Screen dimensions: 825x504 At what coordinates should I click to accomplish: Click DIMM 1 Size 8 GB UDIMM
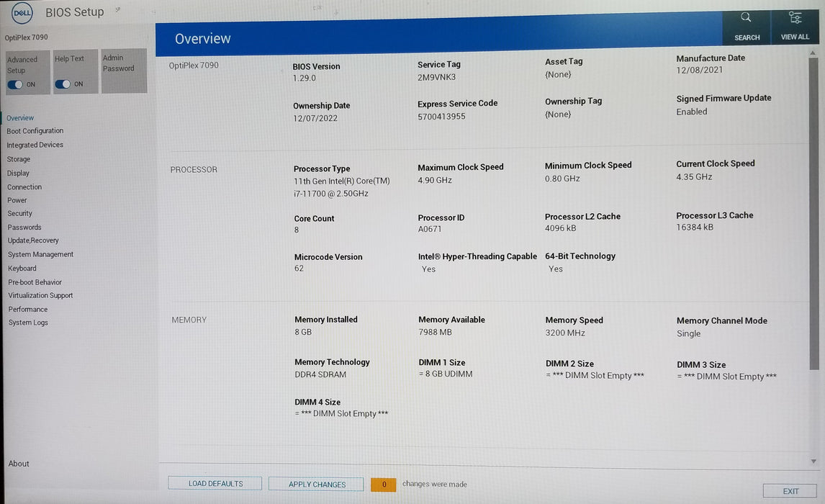pyautogui.click(x=446, y=374)
